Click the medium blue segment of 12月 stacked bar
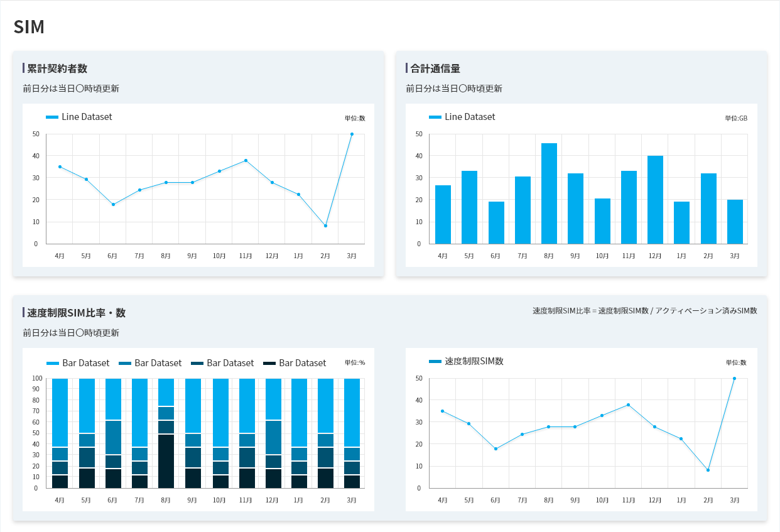 [273, 437]
